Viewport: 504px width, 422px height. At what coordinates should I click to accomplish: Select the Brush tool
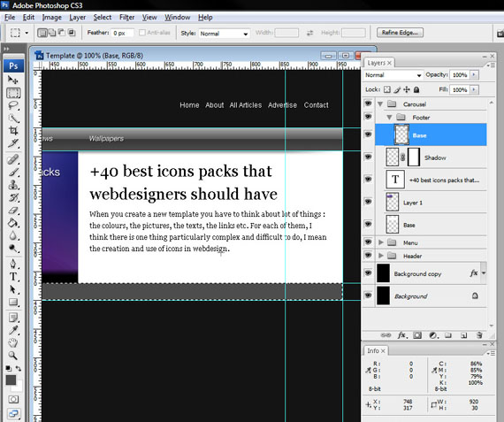(13, 173)
